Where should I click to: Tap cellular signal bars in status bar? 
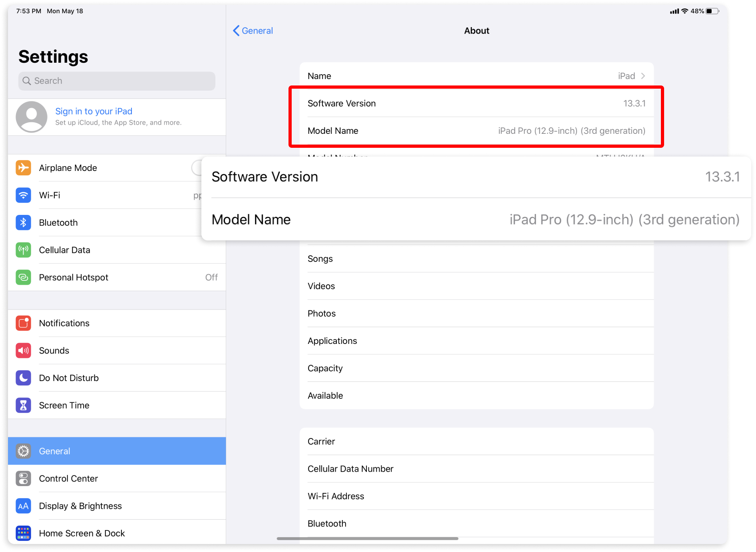[x=674, y=11]
